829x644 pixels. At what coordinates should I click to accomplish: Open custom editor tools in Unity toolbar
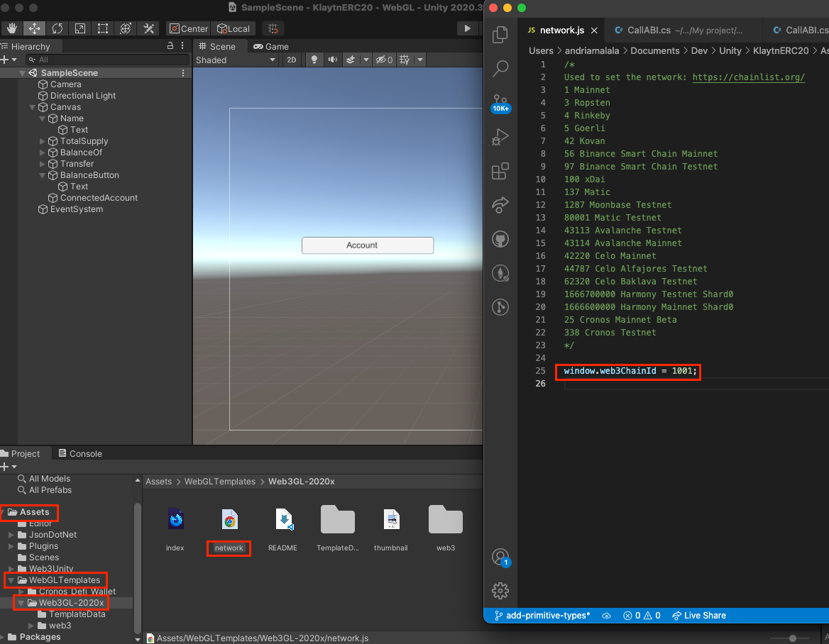[148, 28]
